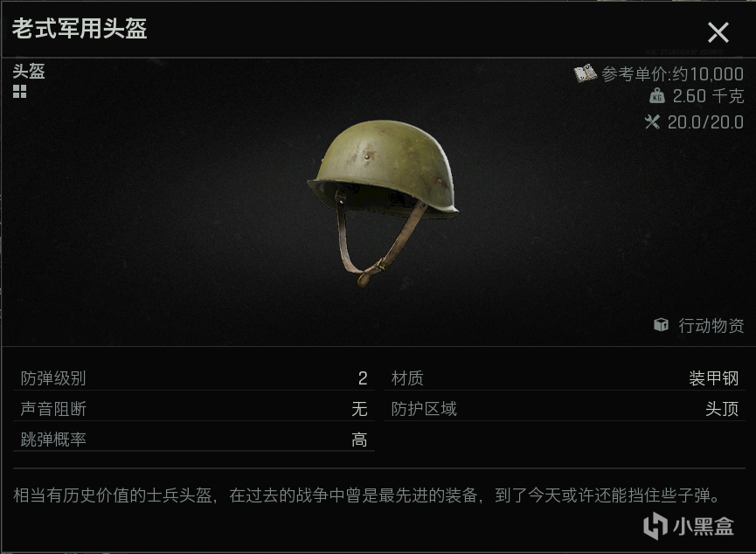756x554 pixels.
Task: Click the 老式军用头盔 title text
Action: 80,28
